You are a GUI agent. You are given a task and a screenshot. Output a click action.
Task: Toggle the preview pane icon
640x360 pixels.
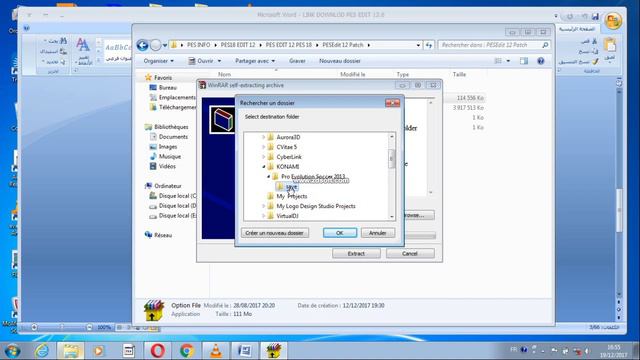click(524, 61)
